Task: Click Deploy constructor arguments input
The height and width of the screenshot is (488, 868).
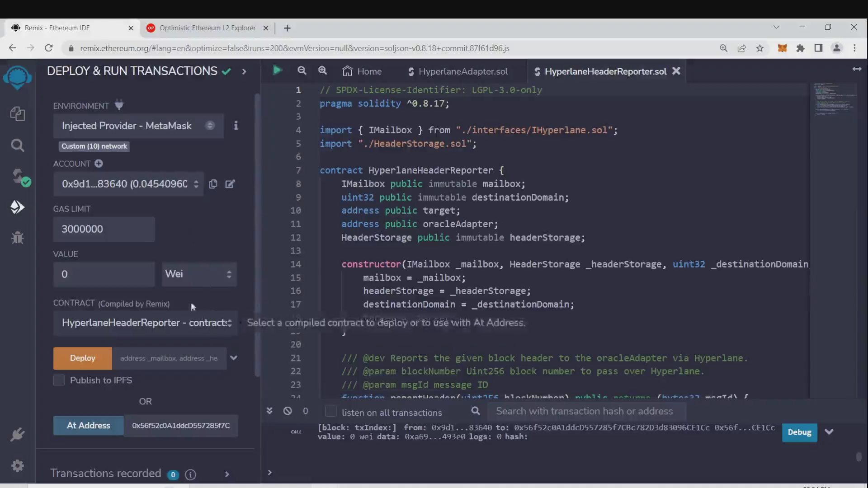Action: pyautogui.click(x=169, y=358)
